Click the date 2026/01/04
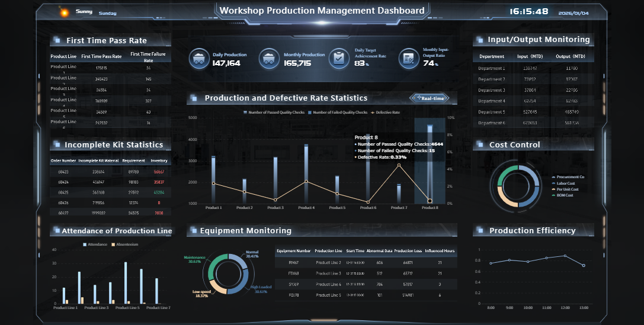Screen dimensions: 644x325 pos(573,13)
